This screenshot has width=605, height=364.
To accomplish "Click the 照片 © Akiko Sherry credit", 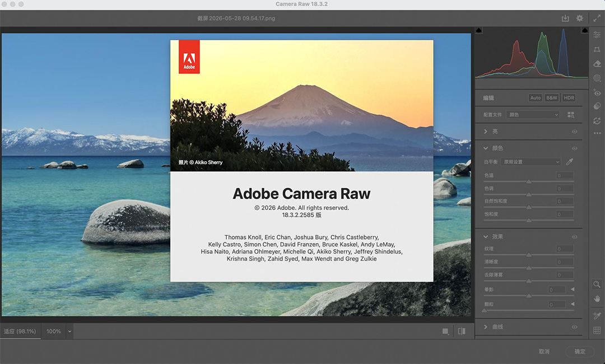I will (200, 162).
